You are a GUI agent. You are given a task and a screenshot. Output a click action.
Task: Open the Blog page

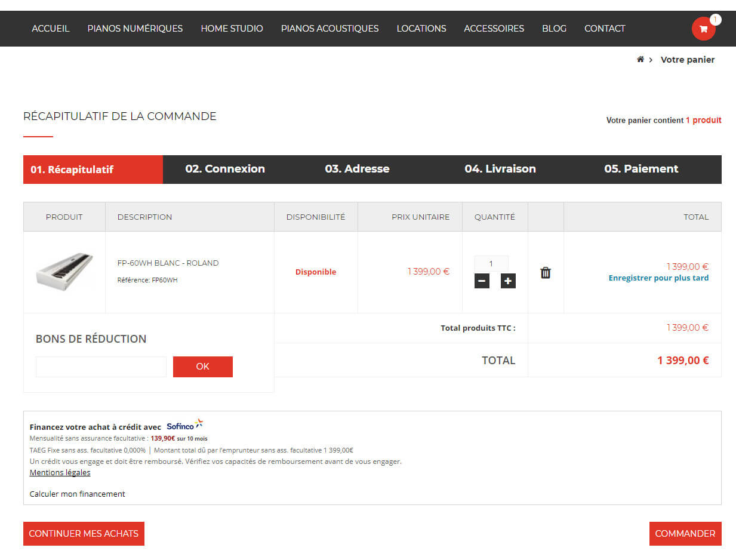coord(554,29)
